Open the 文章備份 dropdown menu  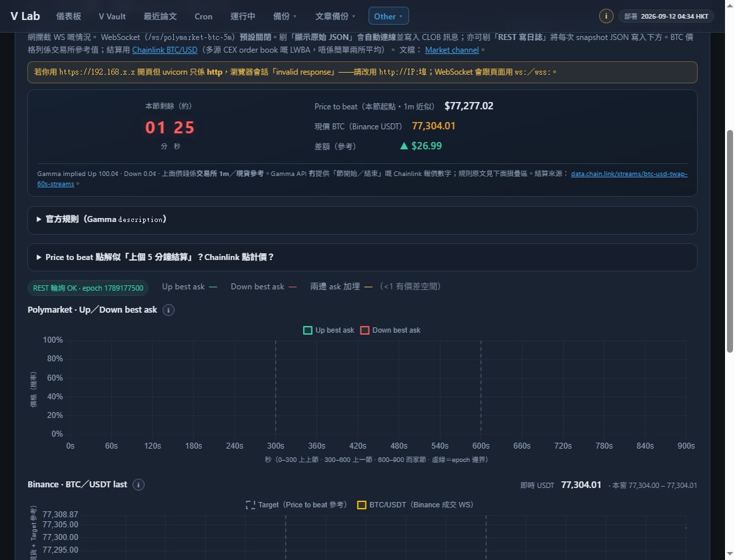tap(335, 17)
